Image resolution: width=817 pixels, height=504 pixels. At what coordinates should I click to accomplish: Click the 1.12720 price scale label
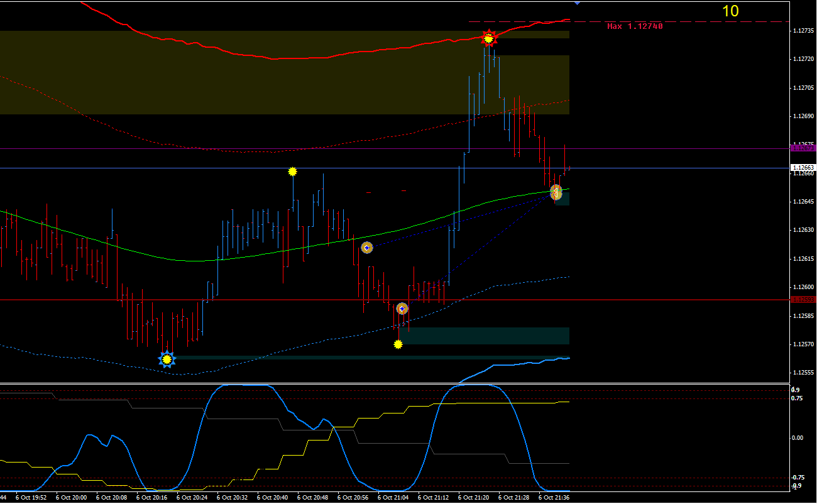[803, 58]
